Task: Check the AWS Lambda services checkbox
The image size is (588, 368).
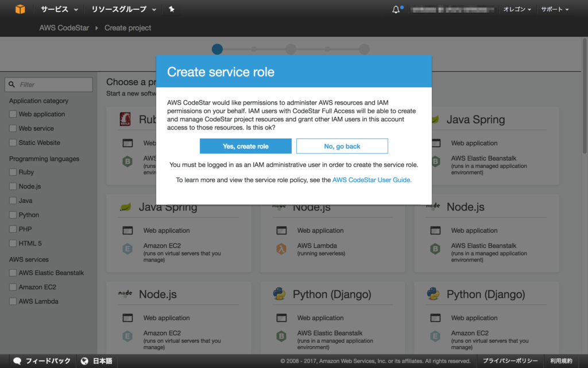Action: coord(13,301)
